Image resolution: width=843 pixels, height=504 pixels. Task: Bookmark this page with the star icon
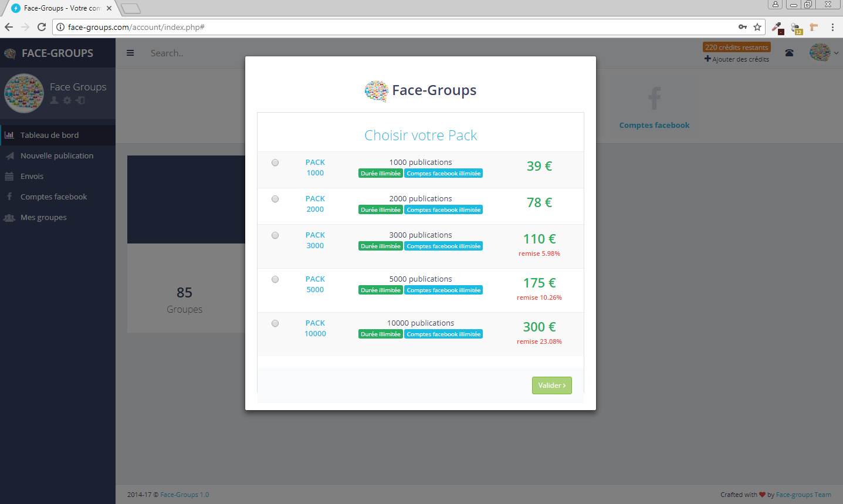click(x=757, y=27)
